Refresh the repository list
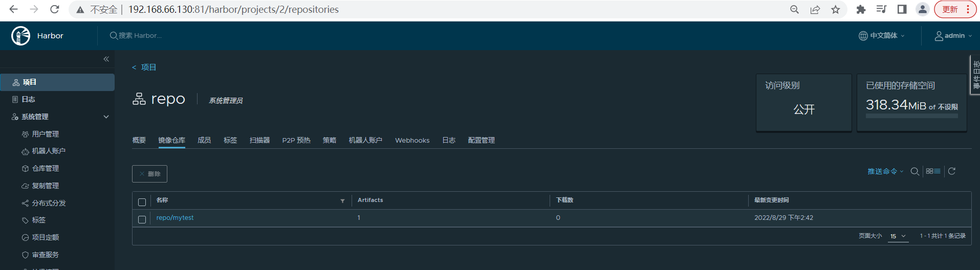This screenshot has width=980, height=270. 952,171
